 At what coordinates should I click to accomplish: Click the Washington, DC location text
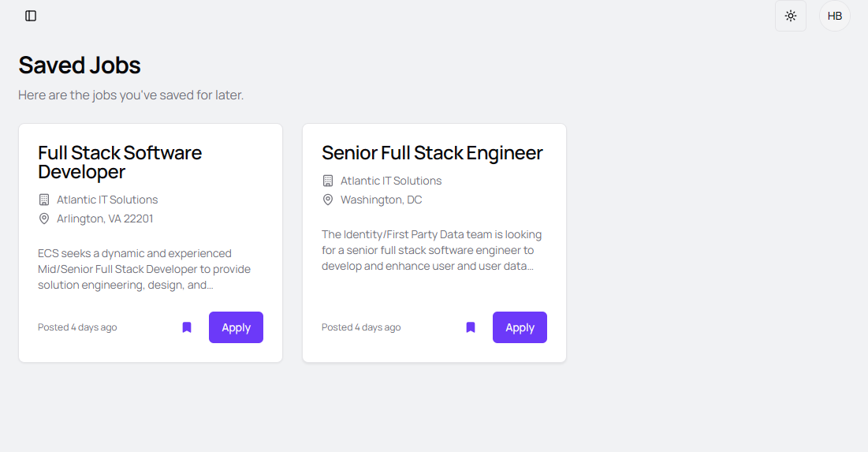click(381, 200)
